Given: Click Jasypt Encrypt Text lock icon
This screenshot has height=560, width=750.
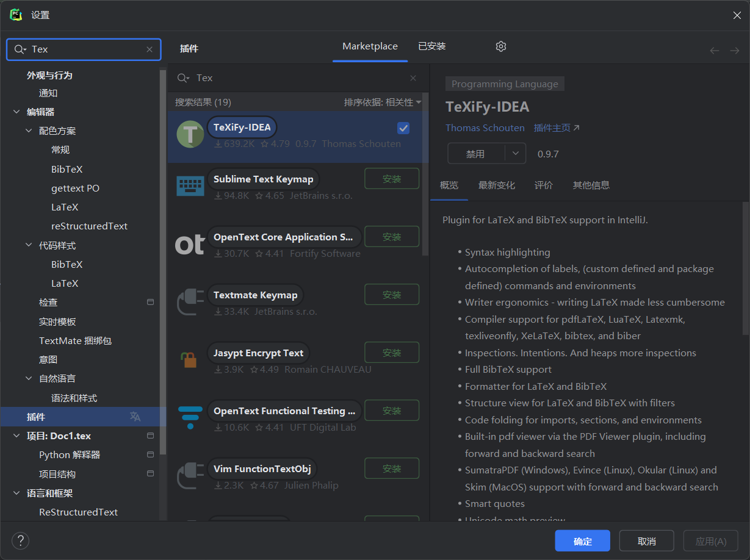Looking at the screenshot, I should coord(189,360).
